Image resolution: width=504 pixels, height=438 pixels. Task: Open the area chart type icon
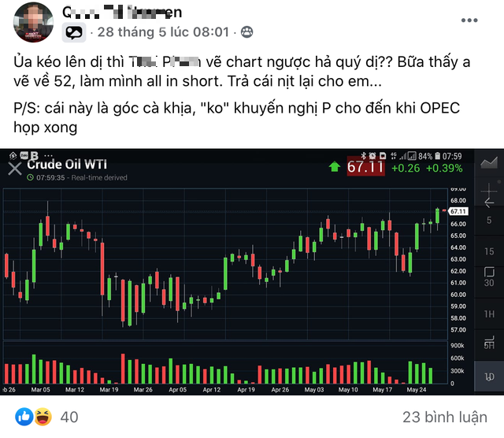click(x=489, y=163)
